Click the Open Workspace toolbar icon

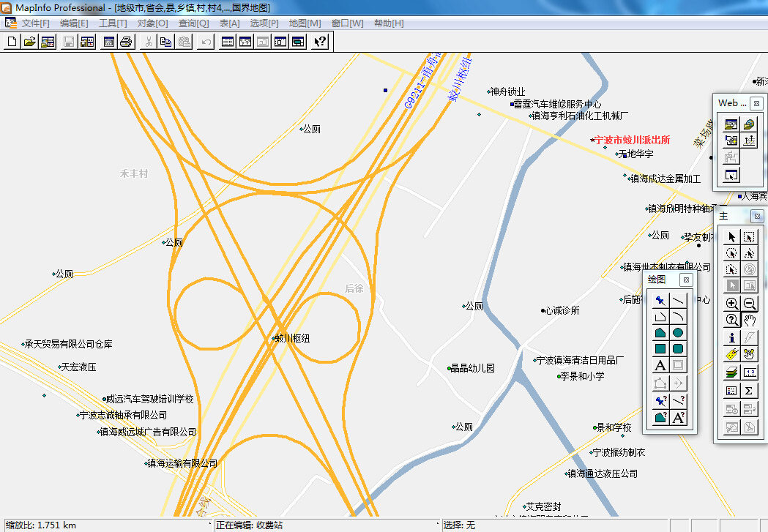click(x=48, y=42)
